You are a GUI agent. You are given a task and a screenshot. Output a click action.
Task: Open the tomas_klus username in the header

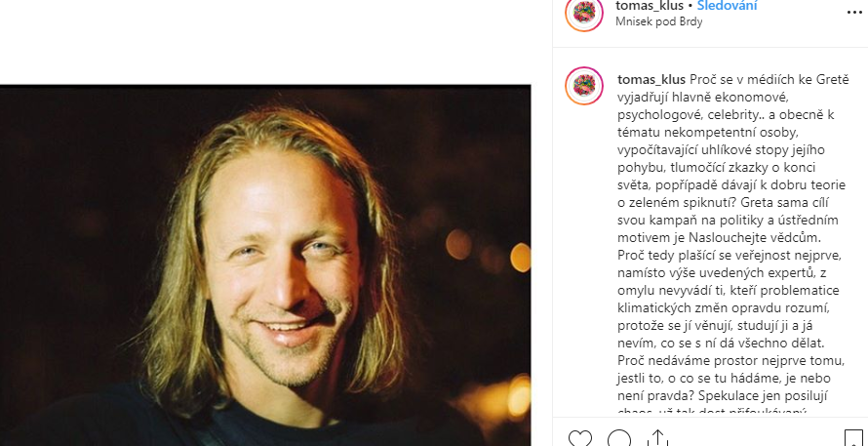point(651,6)
